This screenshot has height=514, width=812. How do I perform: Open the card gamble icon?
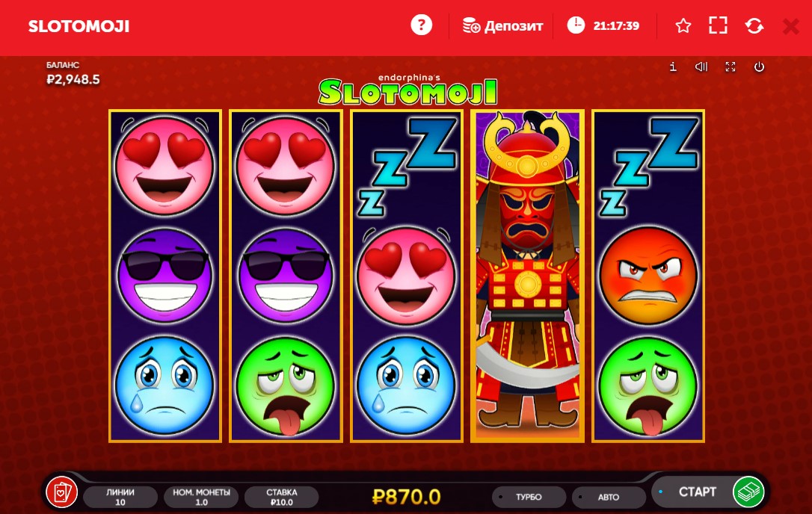61,492
